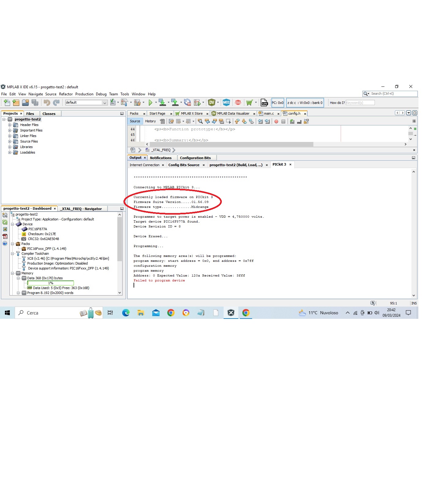This screenshot has width=435, height=504.
Task: Click the New Project toolbar icon
Action: coord(16,103)
